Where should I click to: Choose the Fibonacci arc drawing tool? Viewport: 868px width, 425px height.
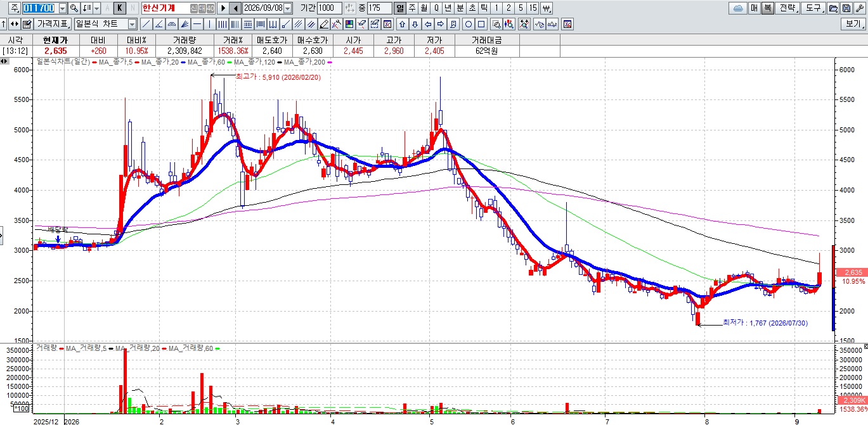pos(172,24)
